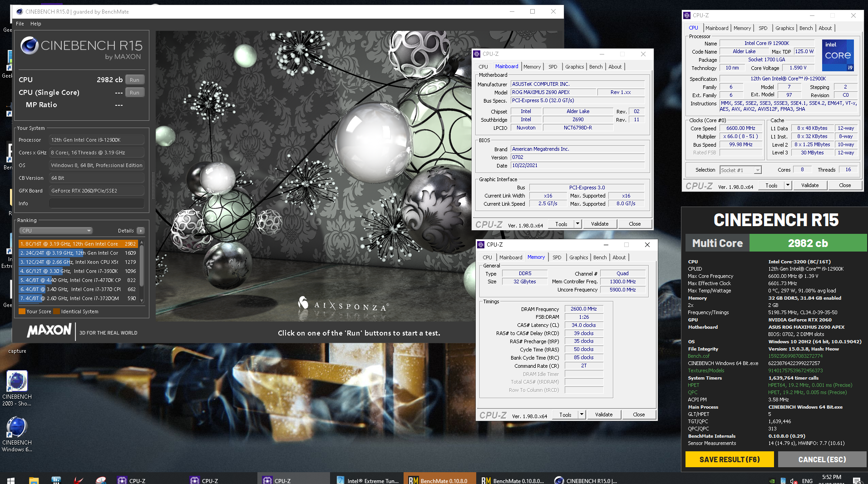
Task: Expand Tools dropdown arrow in CPU tab CPU-Z
Action: (788, 185)
